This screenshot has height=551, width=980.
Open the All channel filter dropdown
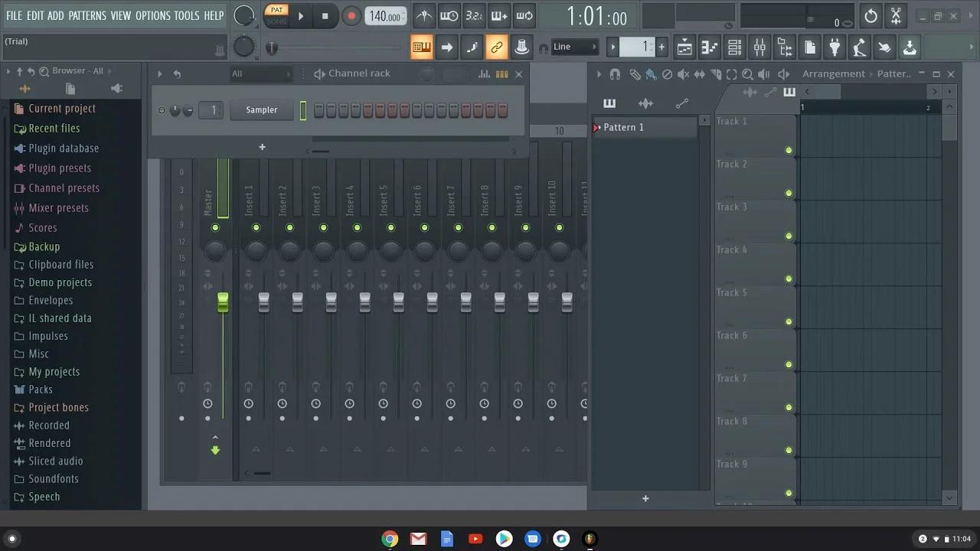coord(260,73)
